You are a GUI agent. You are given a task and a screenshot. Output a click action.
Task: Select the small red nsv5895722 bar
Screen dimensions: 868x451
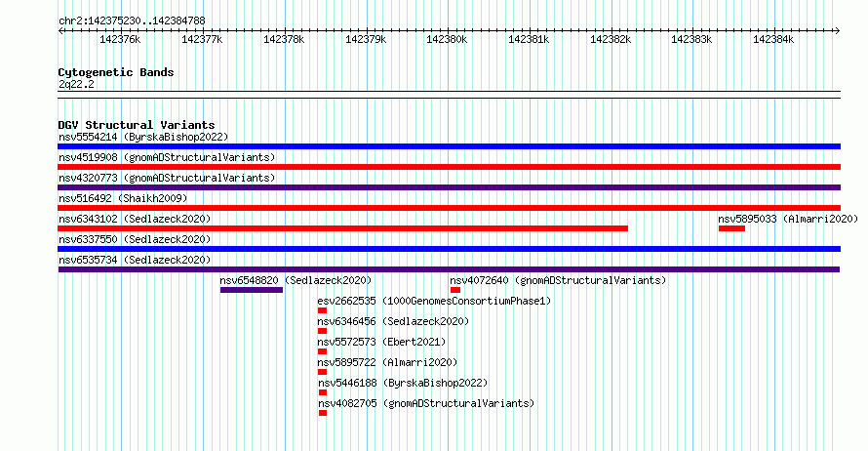coord(322,372)
